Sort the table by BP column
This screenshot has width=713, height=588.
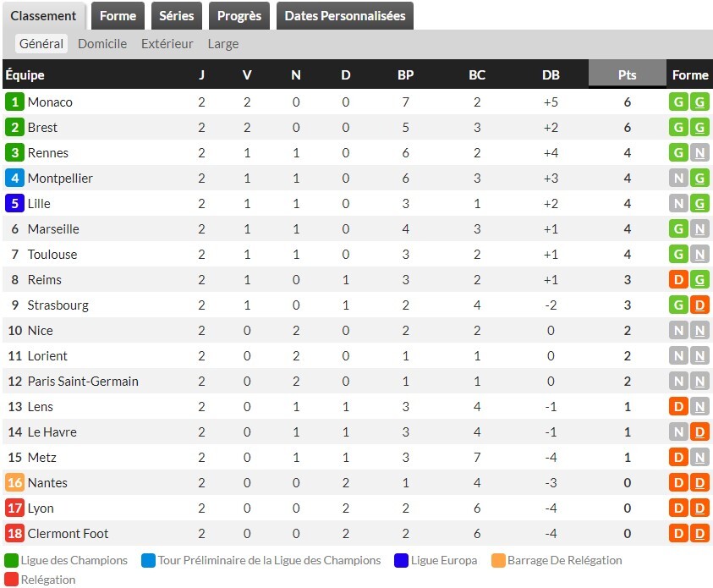click(x=405, y=74)
